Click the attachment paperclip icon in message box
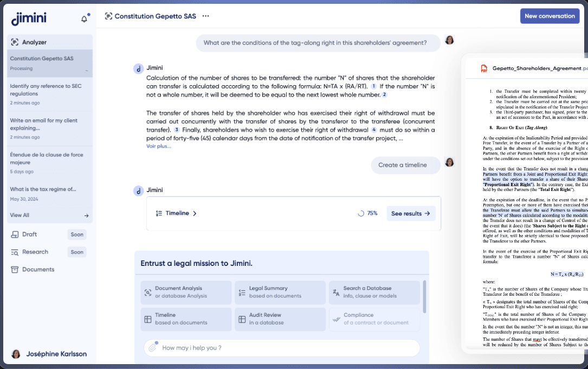Image resolution: width=588 pixels, height=369 pixels. tap(153, 347)
